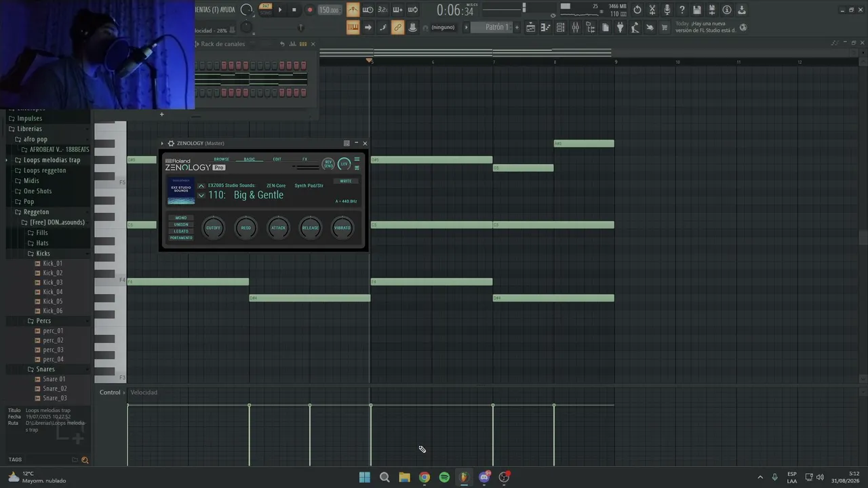The width and height of the screenshot is (868, 488).
Task: Click the REV SEND knob
Action: coord(328,164)
